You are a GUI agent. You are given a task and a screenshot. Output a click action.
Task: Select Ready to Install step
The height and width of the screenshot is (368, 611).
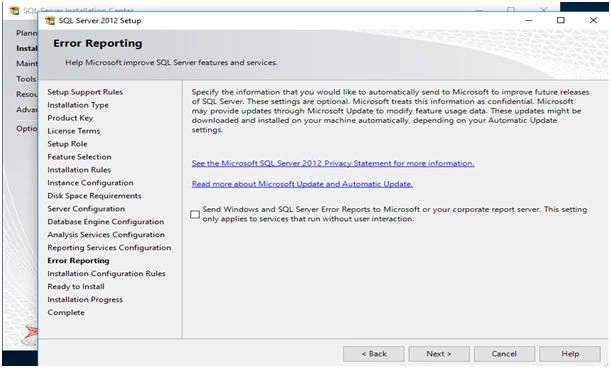pos(76,287)
